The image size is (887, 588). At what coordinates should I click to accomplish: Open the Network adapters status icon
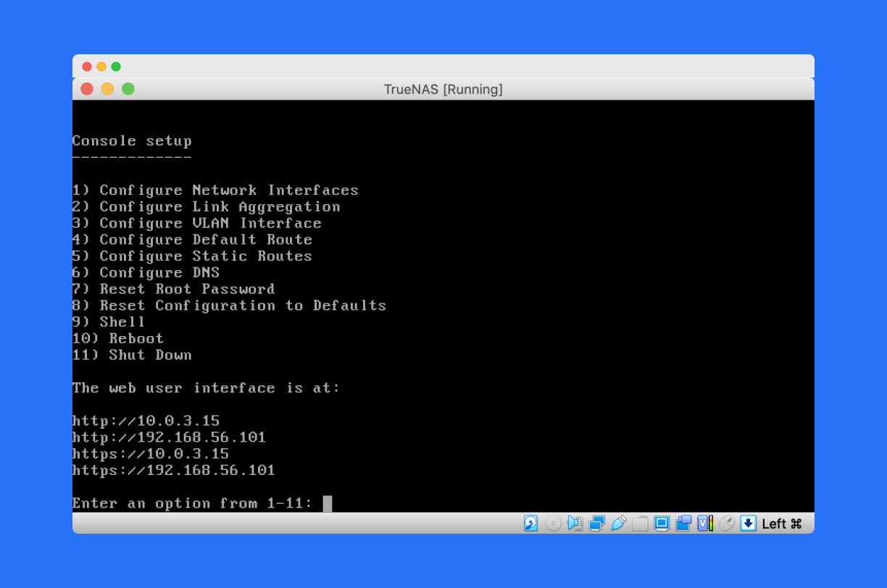597,523
